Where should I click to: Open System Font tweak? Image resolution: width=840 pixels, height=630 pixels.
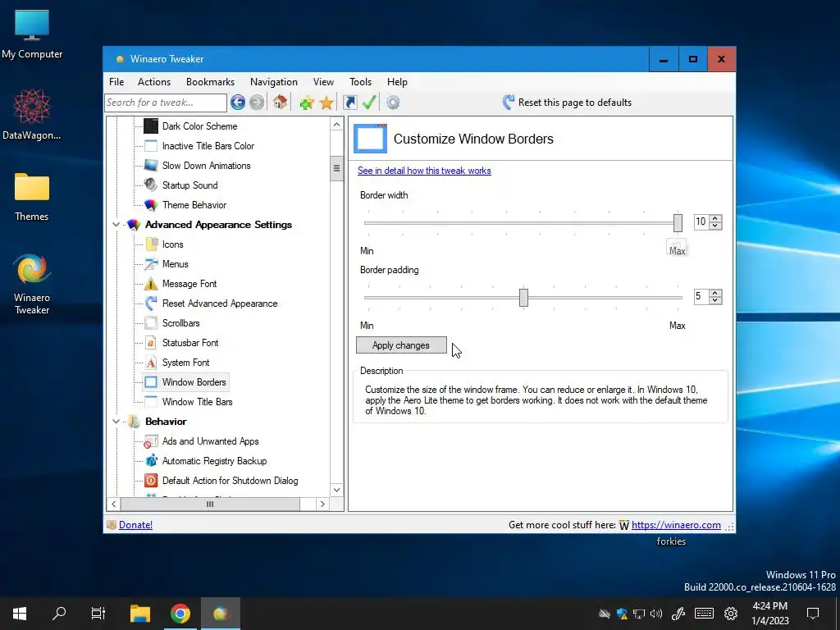[x=185, y=363]
